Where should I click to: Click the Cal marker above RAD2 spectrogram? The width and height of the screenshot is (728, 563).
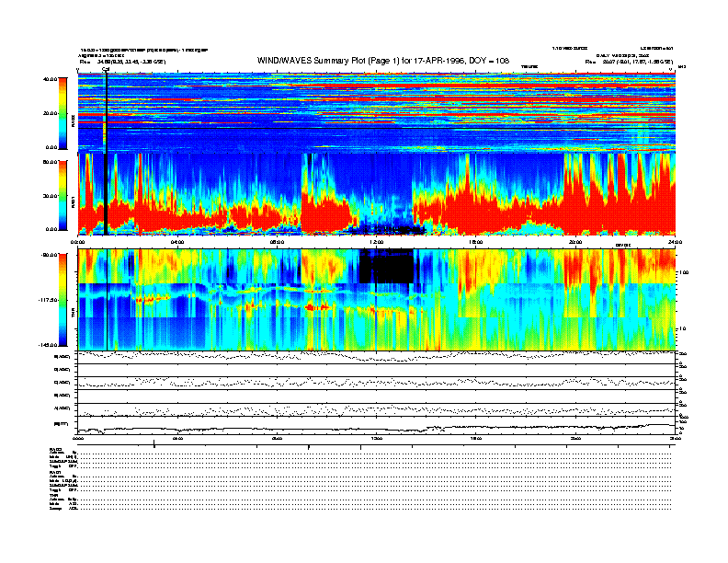106,70
